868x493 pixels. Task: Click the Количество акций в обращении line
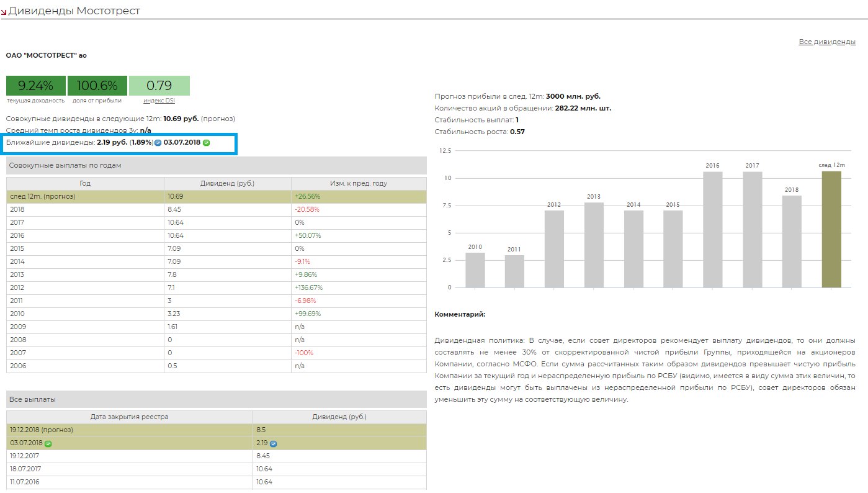click(x=523, y=108)
